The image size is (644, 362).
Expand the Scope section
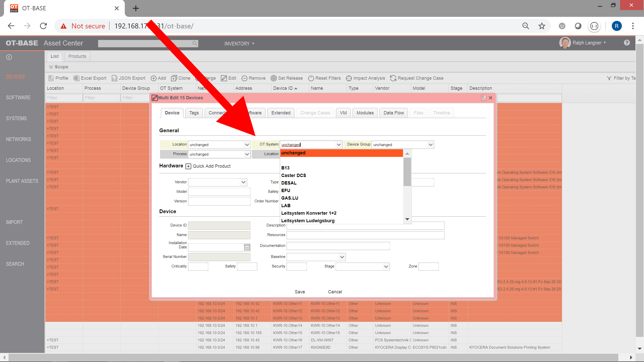59,67
